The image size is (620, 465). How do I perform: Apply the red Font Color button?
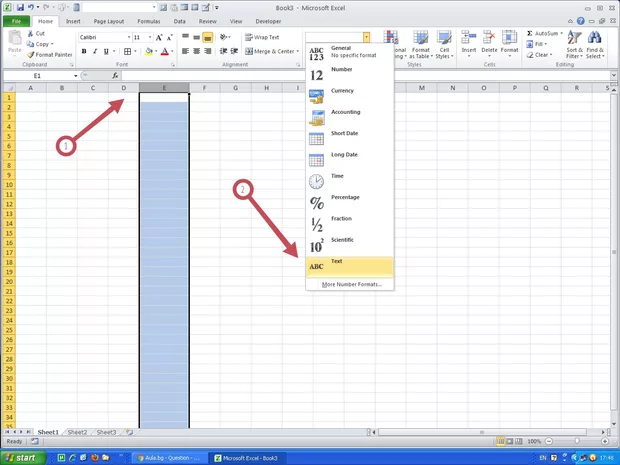tap(165, 51)
